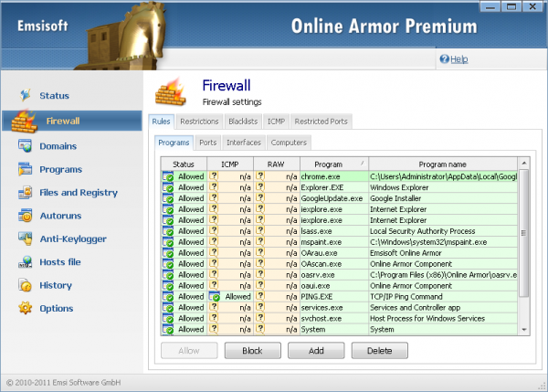The width and height of the screenshot is (548, 392).
Task: Select the Files and Registry icon
Action: tap(26, 192)
